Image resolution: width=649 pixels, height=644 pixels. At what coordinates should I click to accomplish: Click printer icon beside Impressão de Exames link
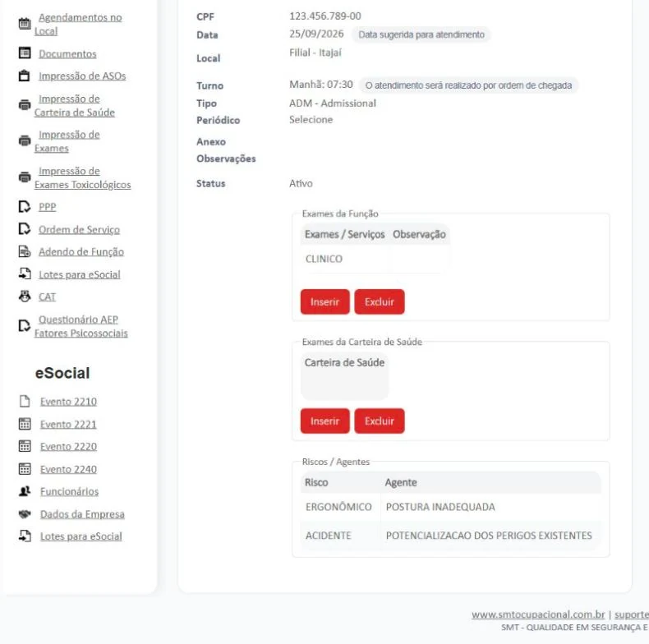(25, 140)
